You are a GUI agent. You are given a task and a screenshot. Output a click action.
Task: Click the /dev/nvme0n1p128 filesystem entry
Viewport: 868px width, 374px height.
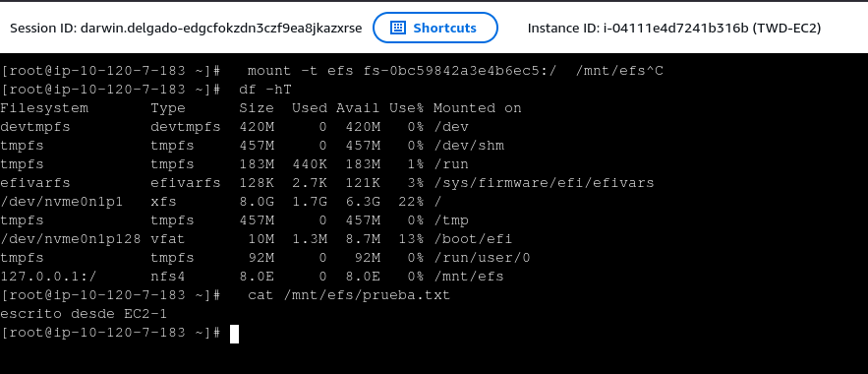[71, 239]
